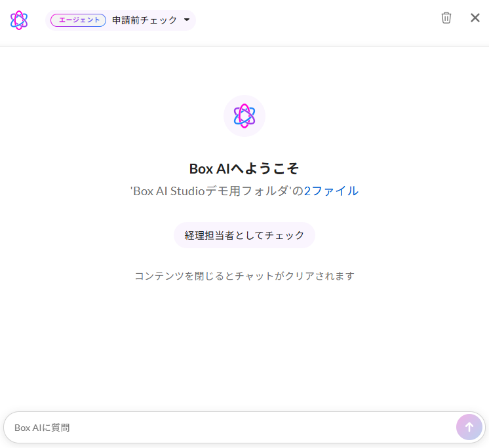Click the コンテンツを閉じると chat-clear notice
The image size is (489, 448).
point(244,276)
